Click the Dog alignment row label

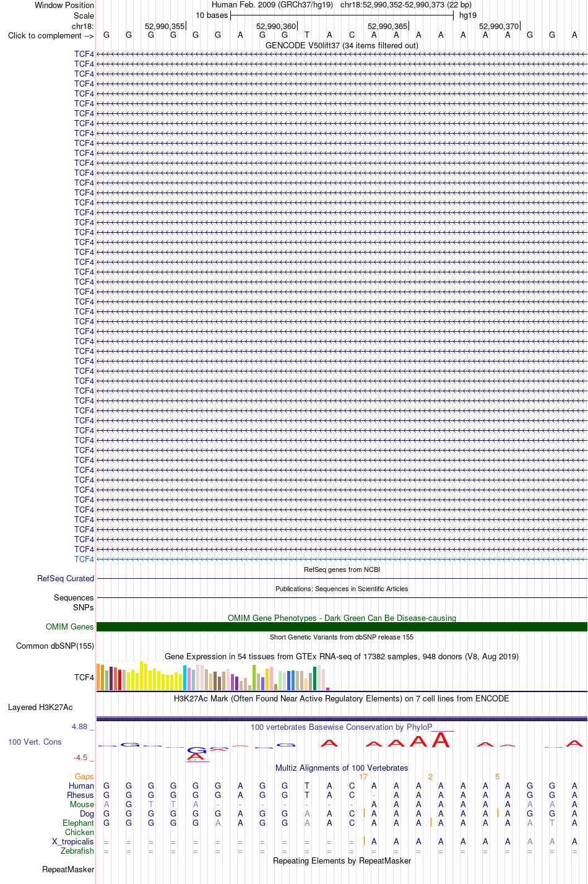click(87, 813)
